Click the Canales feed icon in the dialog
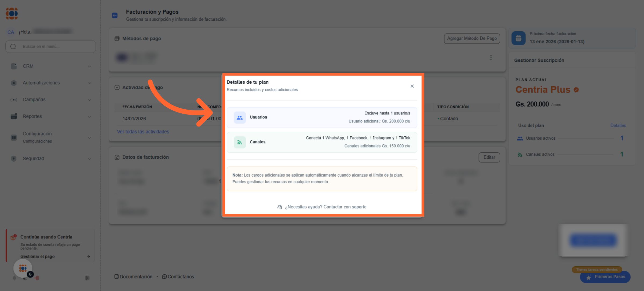The height and width of the screenshot is (291, 644). [x=240, y=142]
